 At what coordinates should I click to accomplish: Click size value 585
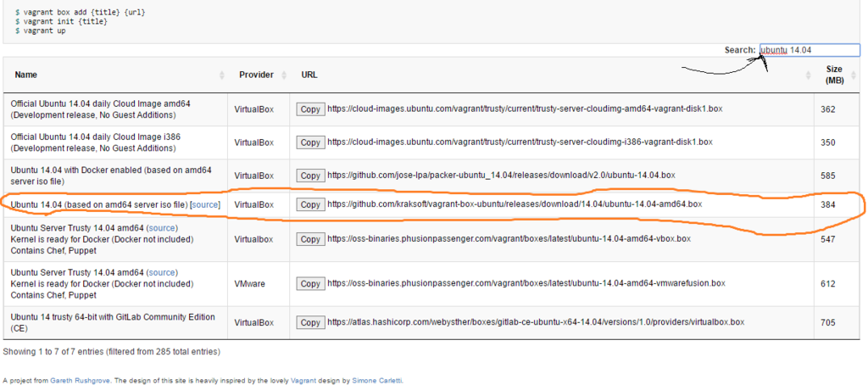point(828,176)
